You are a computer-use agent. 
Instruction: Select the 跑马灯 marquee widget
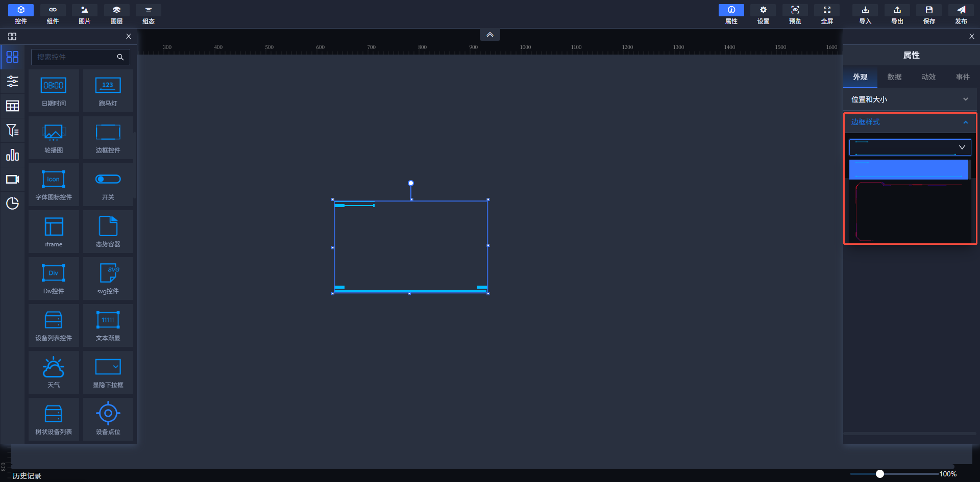[x=108, y=91]
